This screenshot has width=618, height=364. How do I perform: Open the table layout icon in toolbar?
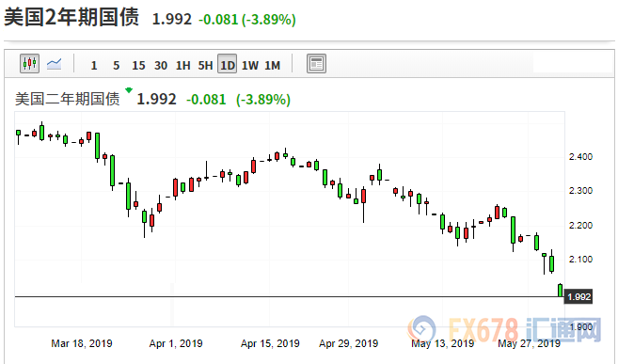click(316, 63)
